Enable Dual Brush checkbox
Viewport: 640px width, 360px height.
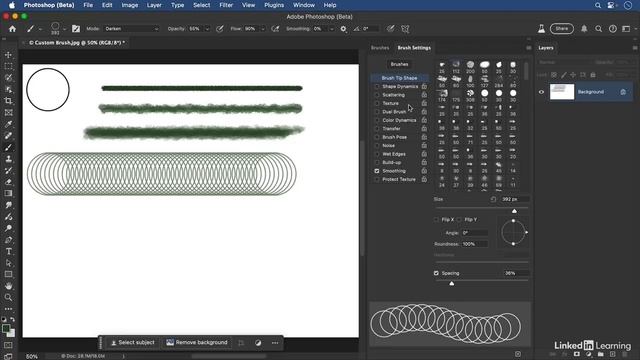377,112
